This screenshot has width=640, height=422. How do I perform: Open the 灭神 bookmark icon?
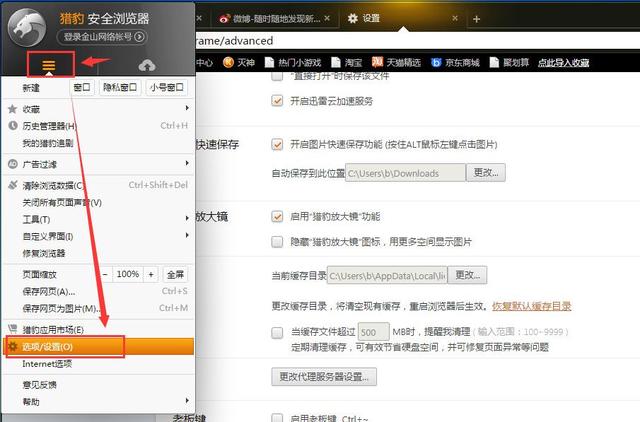(228, 62)
